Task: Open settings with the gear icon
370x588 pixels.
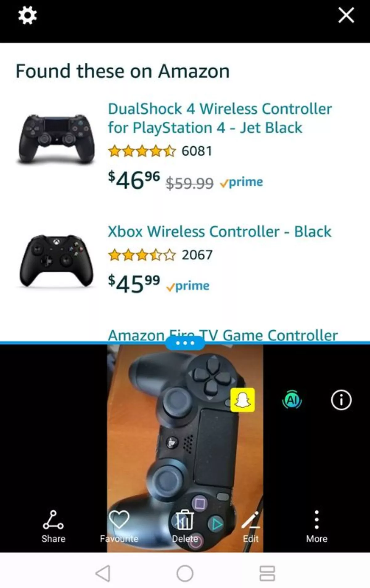Action: [x=27, y=15]
